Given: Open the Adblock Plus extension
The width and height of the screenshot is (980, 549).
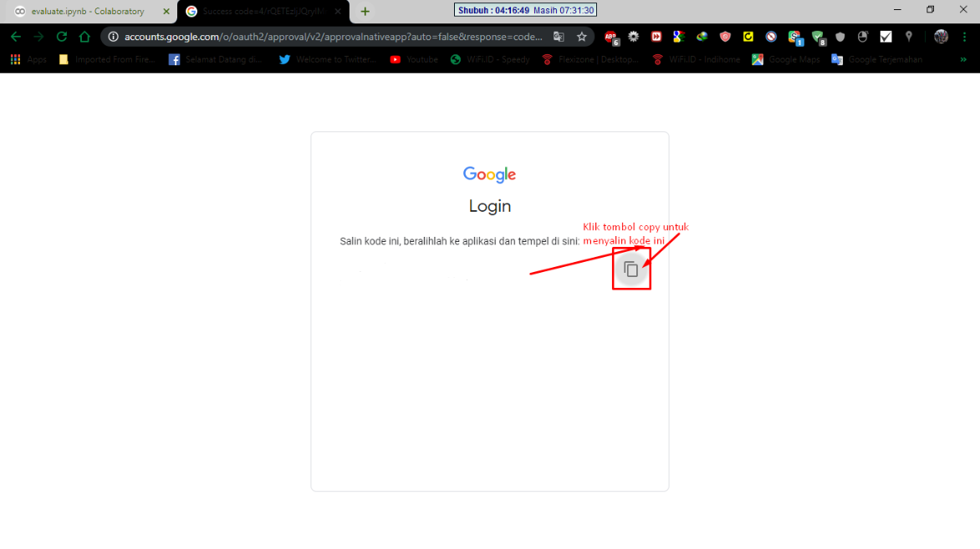Looking at the screenshot, I should [x=611, y=38].
